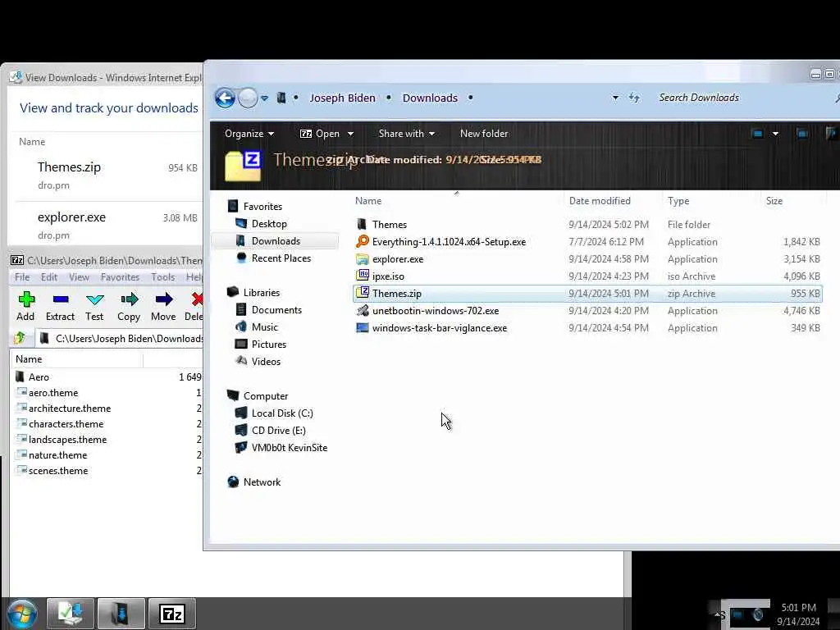840x630 pixels.
Task: Click the Windows Start orb
Action: pyautogui.click(x=22, y=614)
